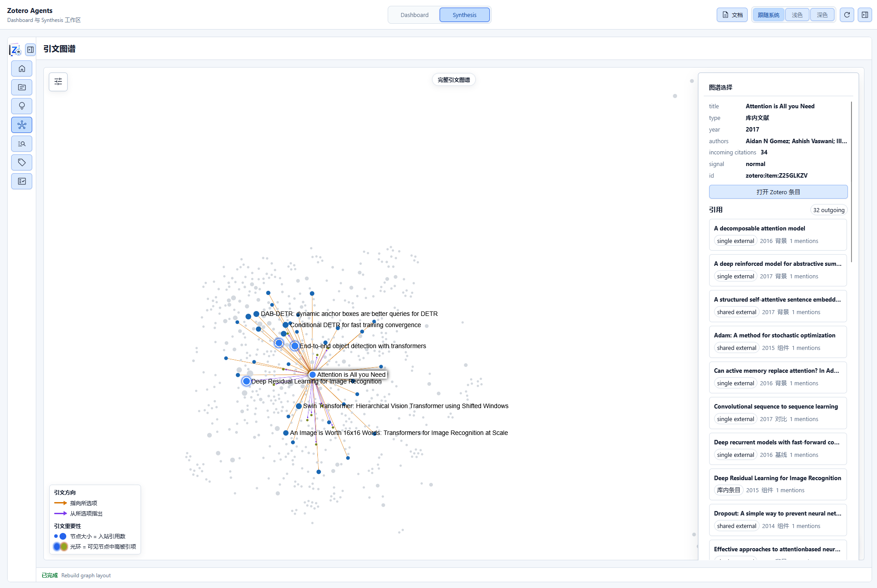Screen dimensions: 877x588
Task: Select 深色 dark theme option
Action: (x=822, y=15)
